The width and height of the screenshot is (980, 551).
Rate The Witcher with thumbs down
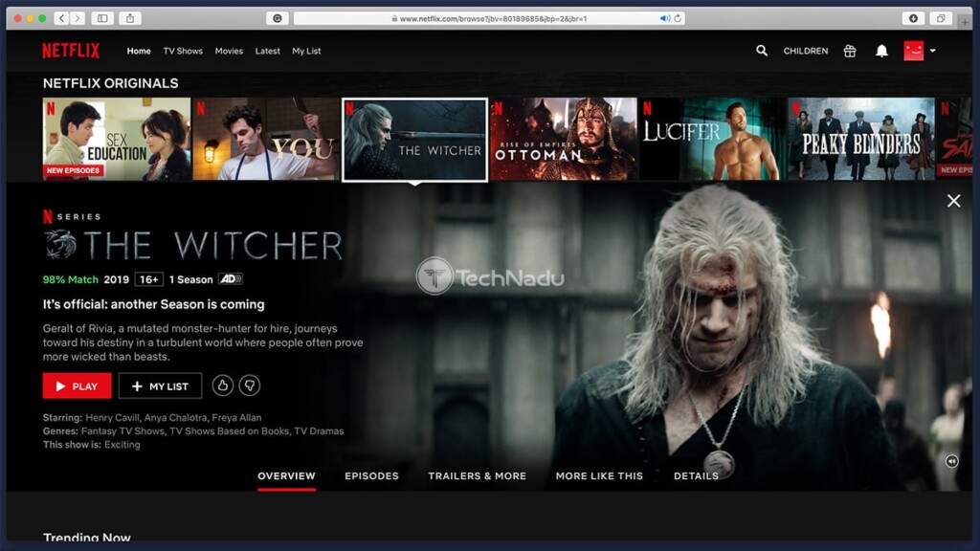pyautogui.click(x=249, y=386)
